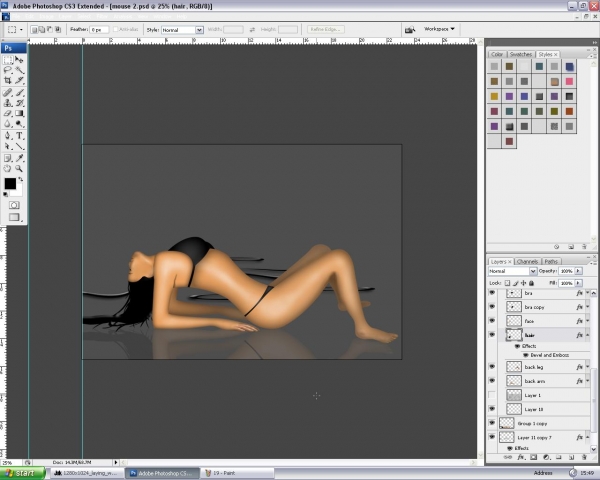Select the Slice tool
This screenshot has height=480, width=600.
coord(19,80)
